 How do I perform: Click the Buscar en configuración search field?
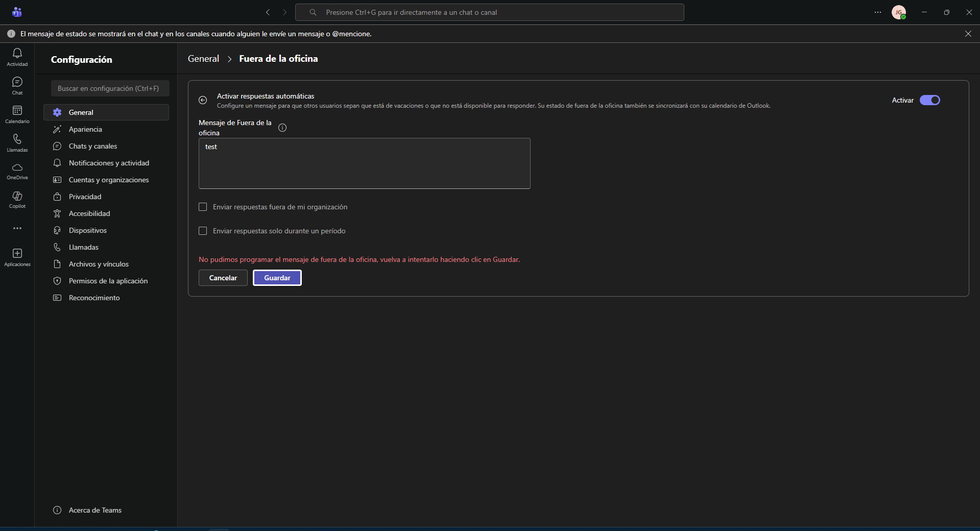110,88
